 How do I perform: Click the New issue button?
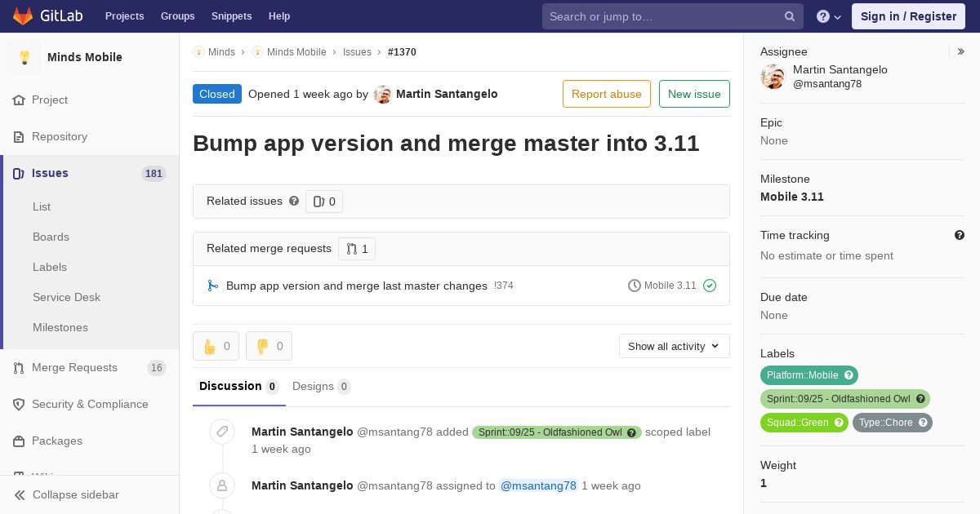pos(694,94)
